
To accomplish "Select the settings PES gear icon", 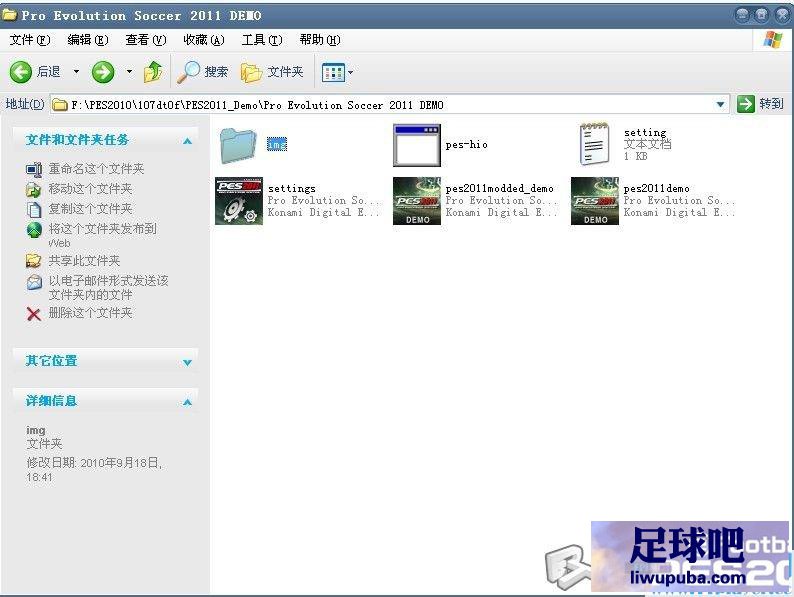I will tap(239, 201).
